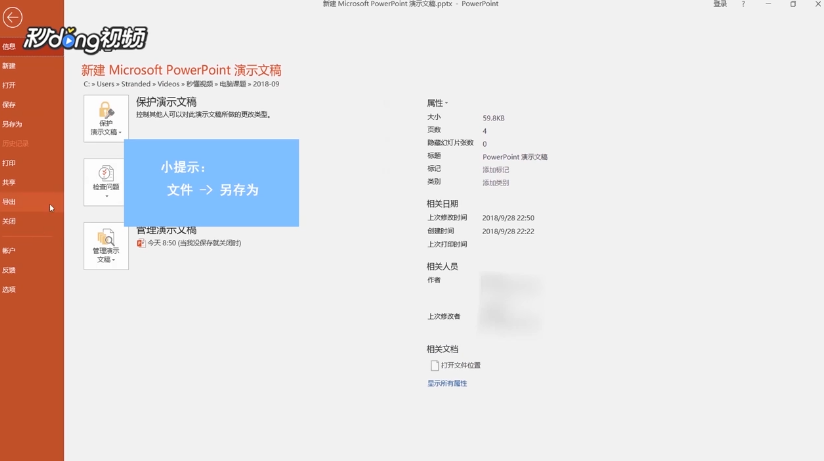Open the 打印 menu item
The image size is (824, 461).
tap(9, 163)
